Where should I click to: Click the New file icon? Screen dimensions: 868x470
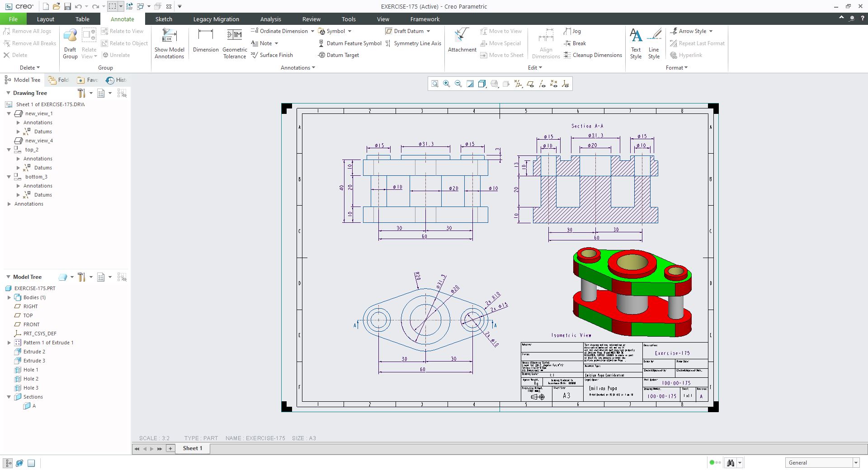pyautogui.click(x=46, y=6)
